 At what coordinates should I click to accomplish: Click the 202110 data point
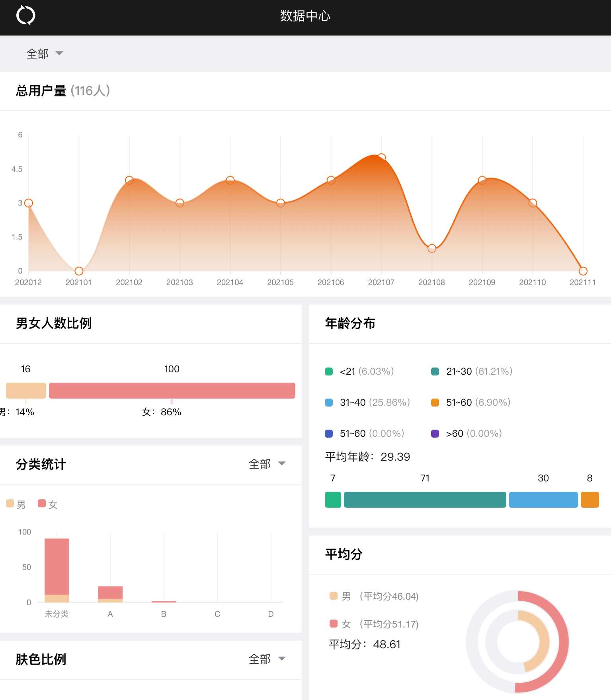(x=533, y=203)
